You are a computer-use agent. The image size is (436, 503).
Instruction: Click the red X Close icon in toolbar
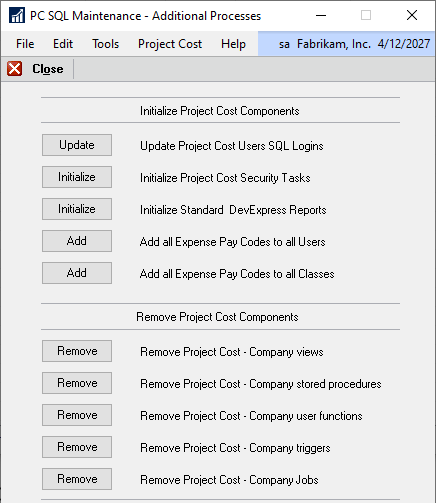point(15,69)
